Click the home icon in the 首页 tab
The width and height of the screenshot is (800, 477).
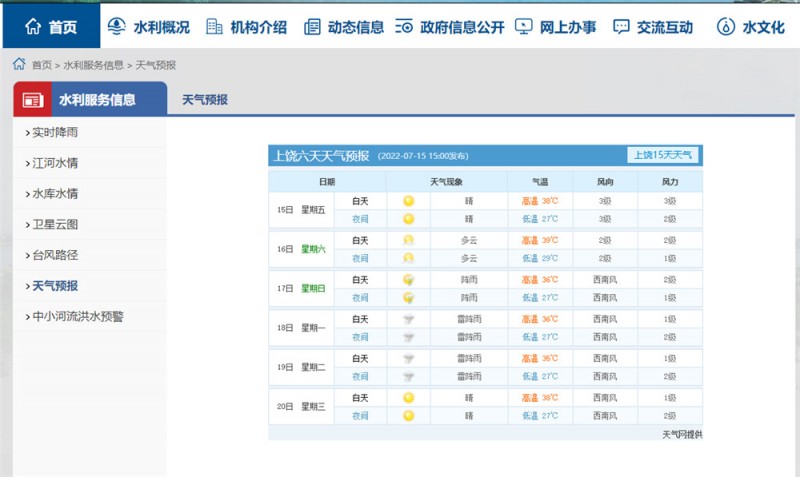point(33,26)
